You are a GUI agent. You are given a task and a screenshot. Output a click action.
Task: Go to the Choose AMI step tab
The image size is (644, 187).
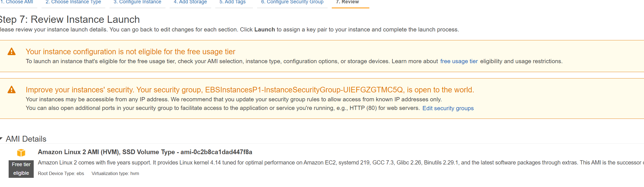[17, 2]
